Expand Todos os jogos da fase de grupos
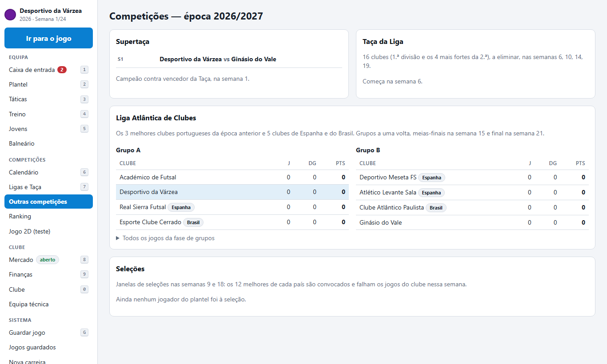This screenshot has height=364, width=607. point(165,238)
